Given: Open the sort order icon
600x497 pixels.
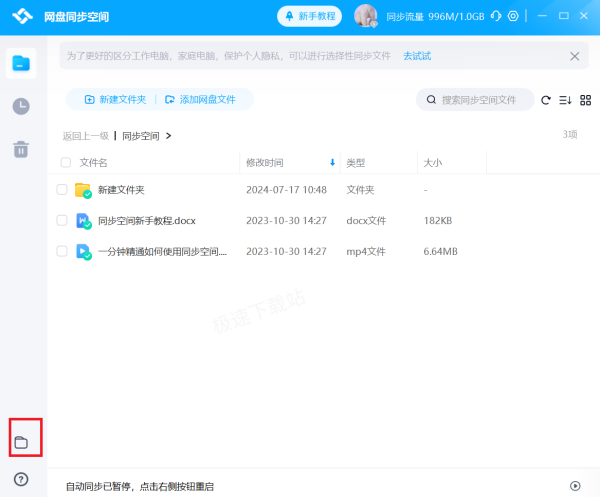Looking at the screenshot, I should (x=565, y=100).
